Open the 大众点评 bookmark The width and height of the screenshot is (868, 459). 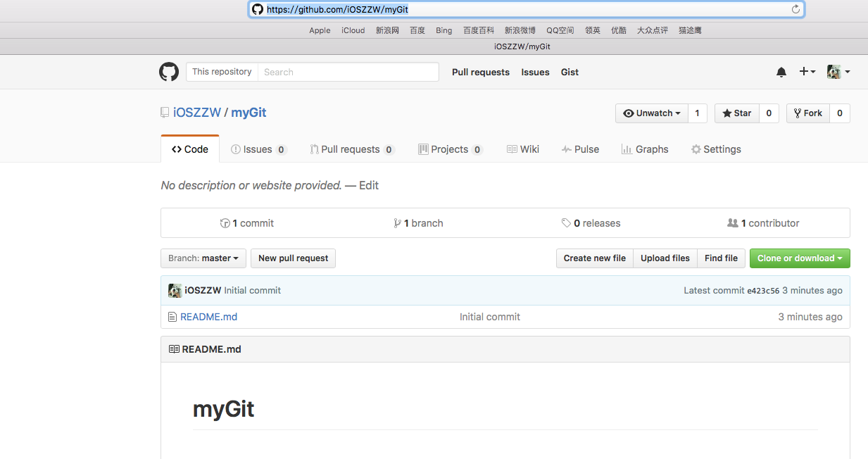(653, 30)
